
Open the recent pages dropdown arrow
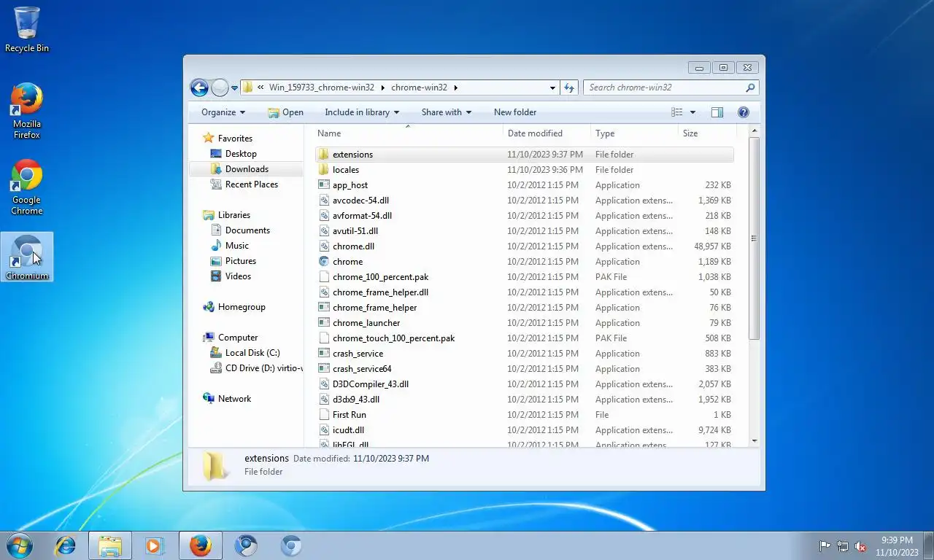coord(234,88)
